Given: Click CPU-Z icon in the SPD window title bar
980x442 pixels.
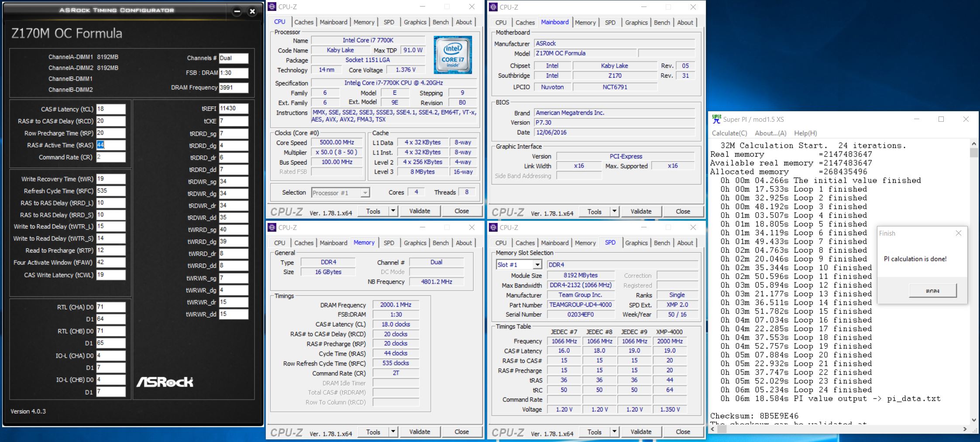Looking at the screenshot, I should (493, 227).
